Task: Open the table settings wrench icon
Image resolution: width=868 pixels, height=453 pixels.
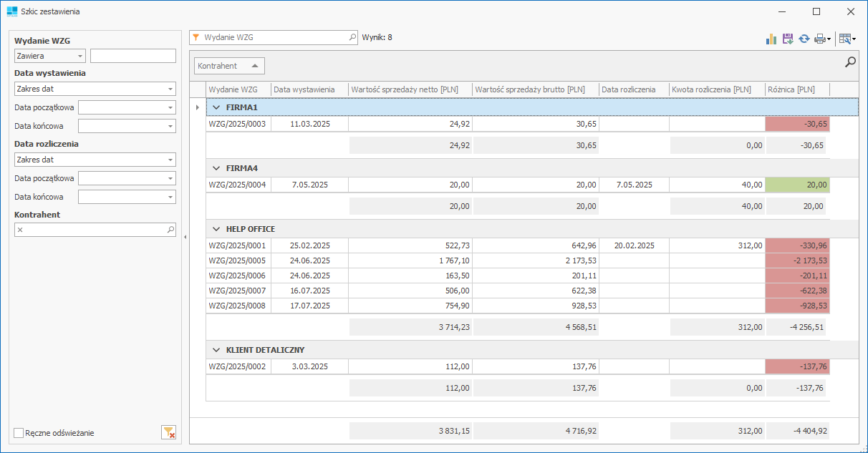Action: (x=846, y=39)
